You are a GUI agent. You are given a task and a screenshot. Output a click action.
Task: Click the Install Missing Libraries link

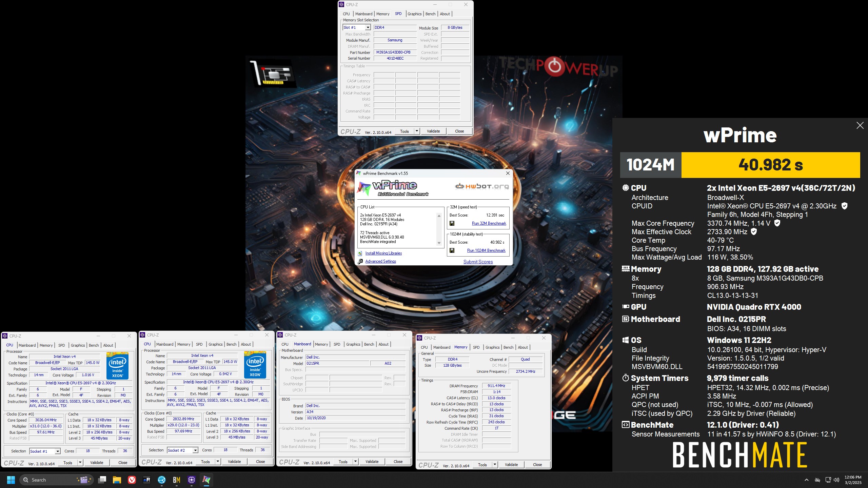click(383, 253)
